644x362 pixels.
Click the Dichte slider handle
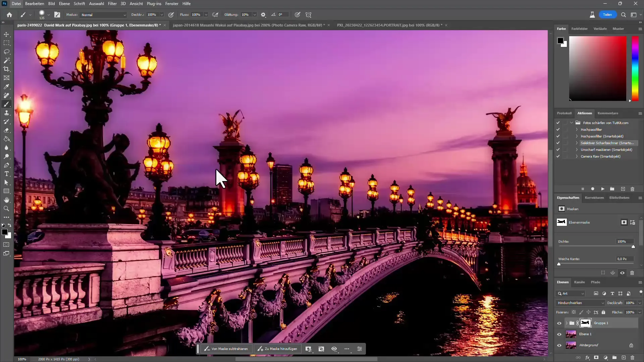click(633, 247)
